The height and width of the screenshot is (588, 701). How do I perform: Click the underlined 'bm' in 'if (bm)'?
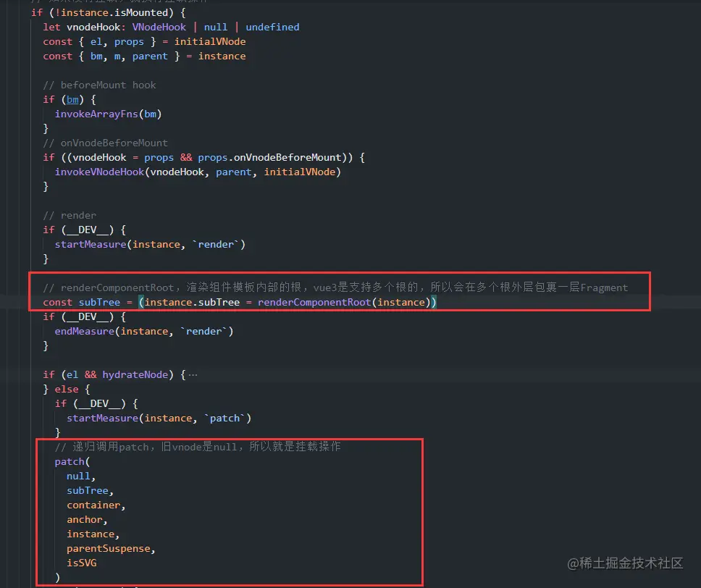click(72, 99)
